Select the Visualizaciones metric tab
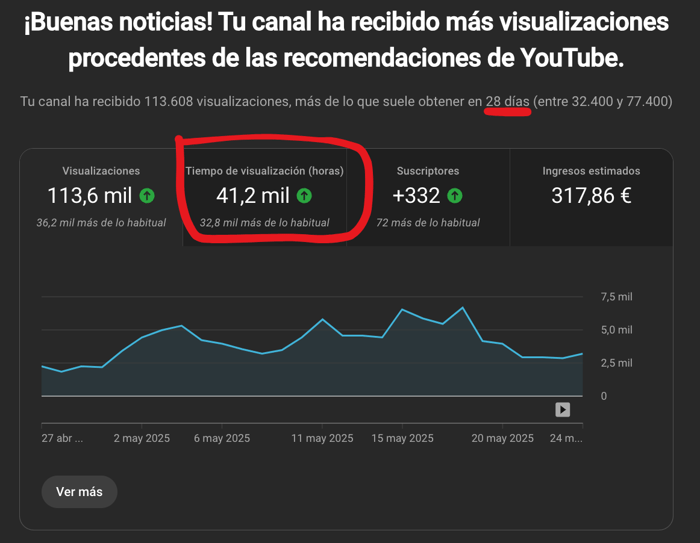 pos(101,197)
